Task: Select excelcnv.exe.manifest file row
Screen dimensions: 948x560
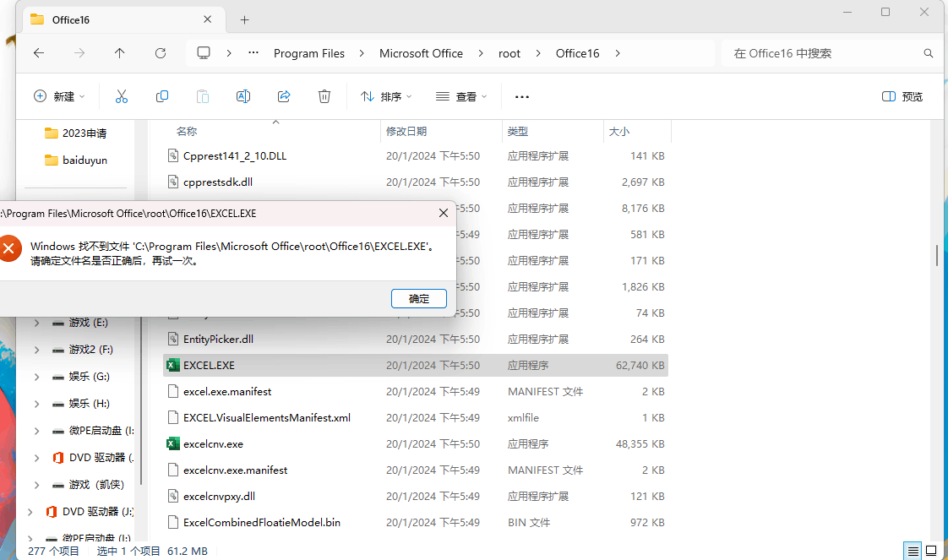Action: coord(416,470)
